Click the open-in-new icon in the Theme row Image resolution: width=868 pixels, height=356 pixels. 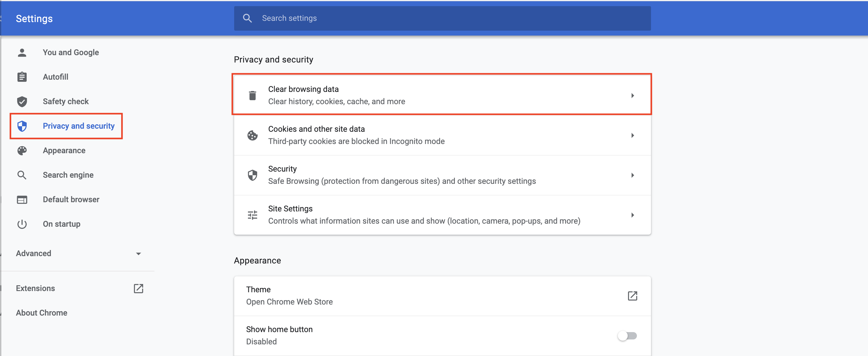tap(633, 296)
